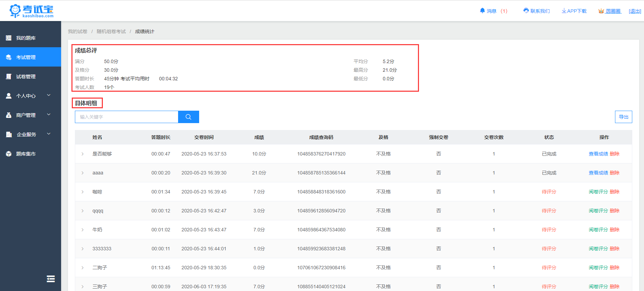Click the 退出 logout link
The image size is (644, 291).
635,11
